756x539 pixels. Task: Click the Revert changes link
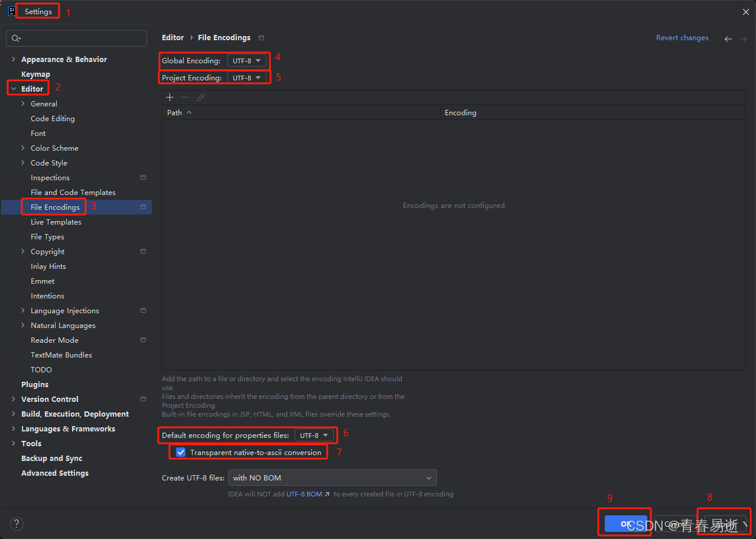tap(682, 37)
